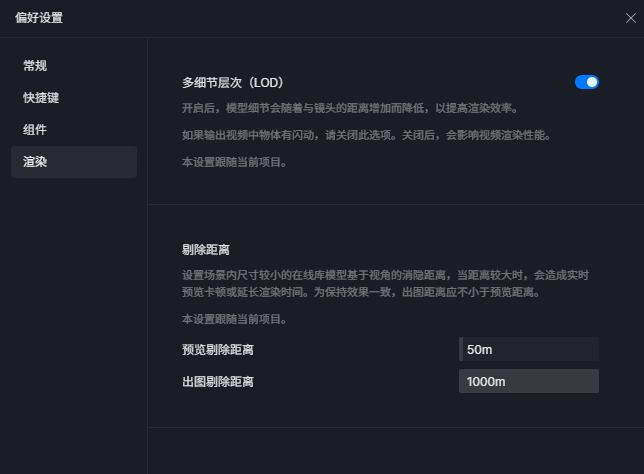Click the text starting 如果输出视频中物体有闪动
The width and height of the screenshot is (644, 474).
click(367, 135)
